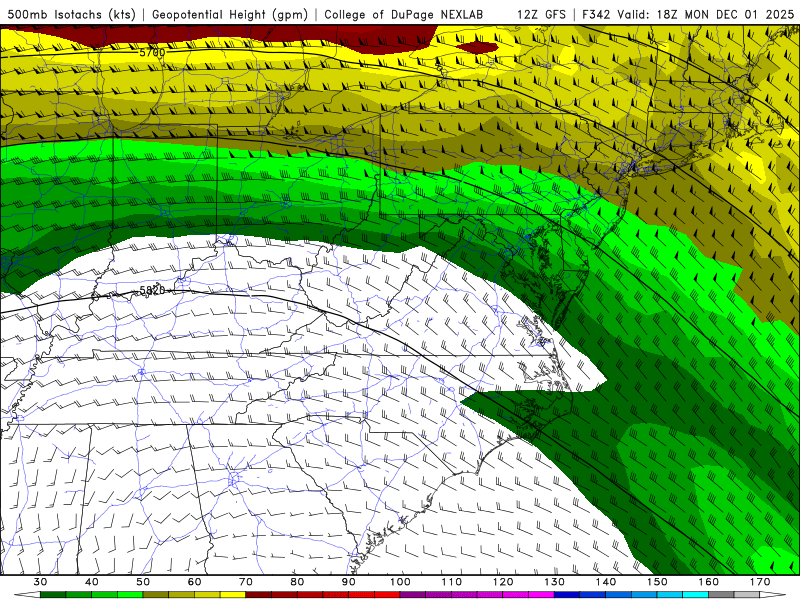Click the '150' color scale label
The height and width of the screenshot is (600, 800).
657,582
